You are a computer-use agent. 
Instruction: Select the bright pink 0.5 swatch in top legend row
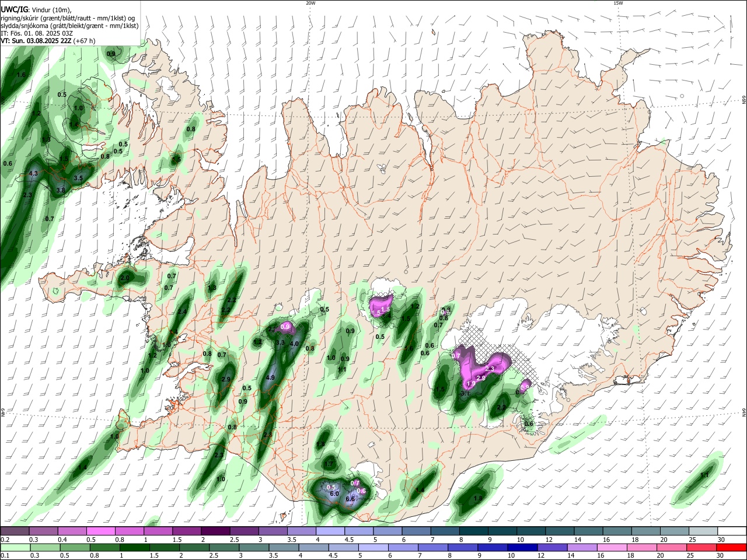[100, 531]
